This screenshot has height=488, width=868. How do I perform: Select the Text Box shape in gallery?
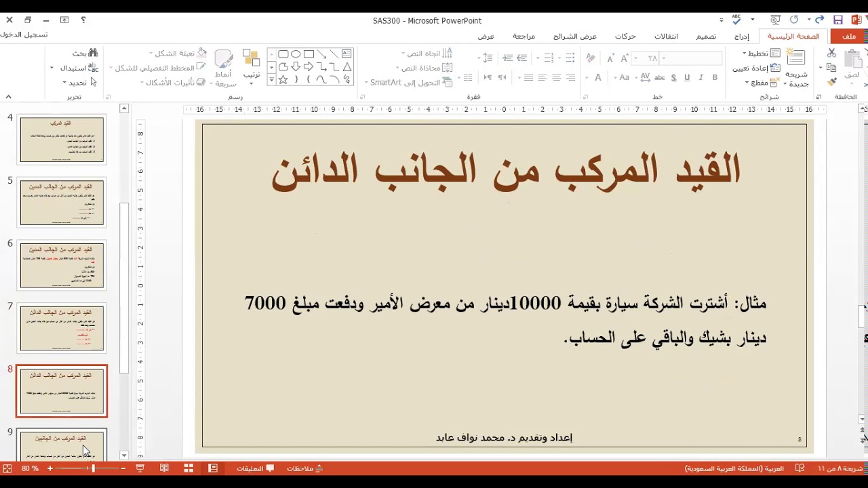click(347, 54)
